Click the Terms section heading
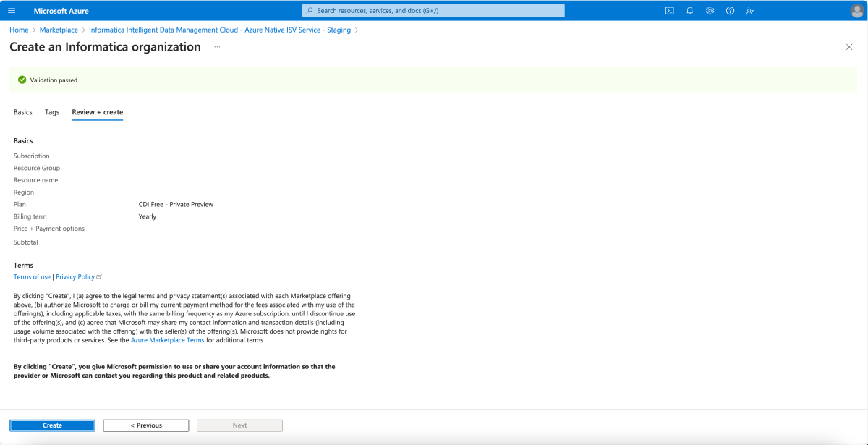 pyautogui.click(x=23, y=266)
